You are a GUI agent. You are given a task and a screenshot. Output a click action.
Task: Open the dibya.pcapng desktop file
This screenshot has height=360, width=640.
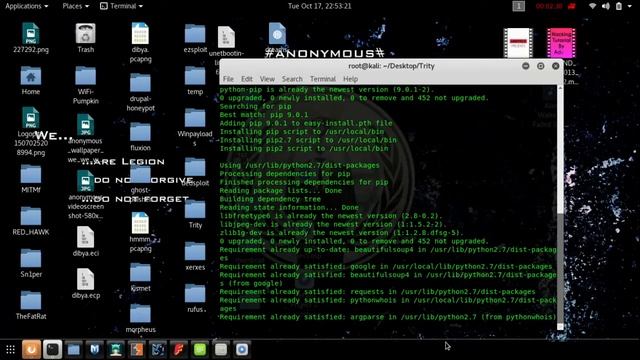tap(140, 43)
